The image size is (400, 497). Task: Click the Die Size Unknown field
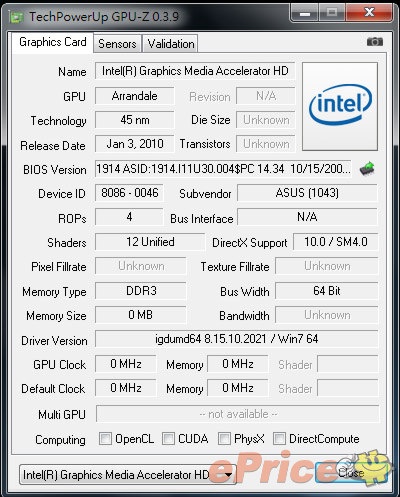266,120
